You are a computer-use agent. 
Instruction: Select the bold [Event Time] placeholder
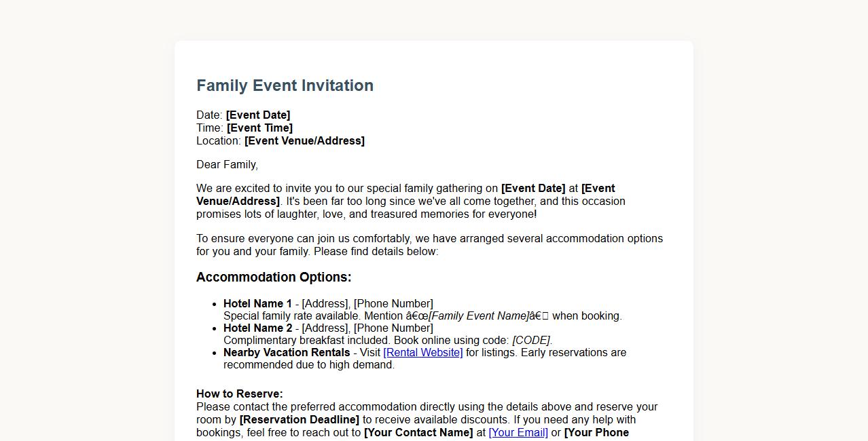259,128
